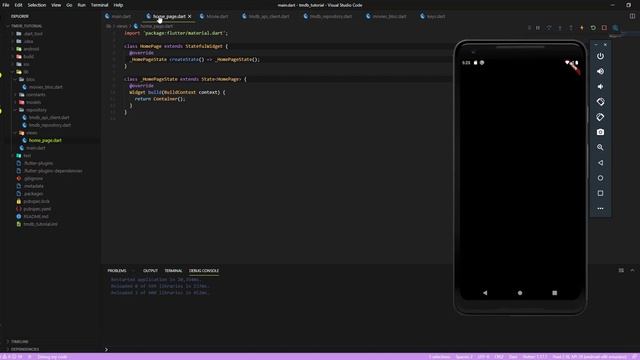Open the Terminal menu

click(99, 5)
